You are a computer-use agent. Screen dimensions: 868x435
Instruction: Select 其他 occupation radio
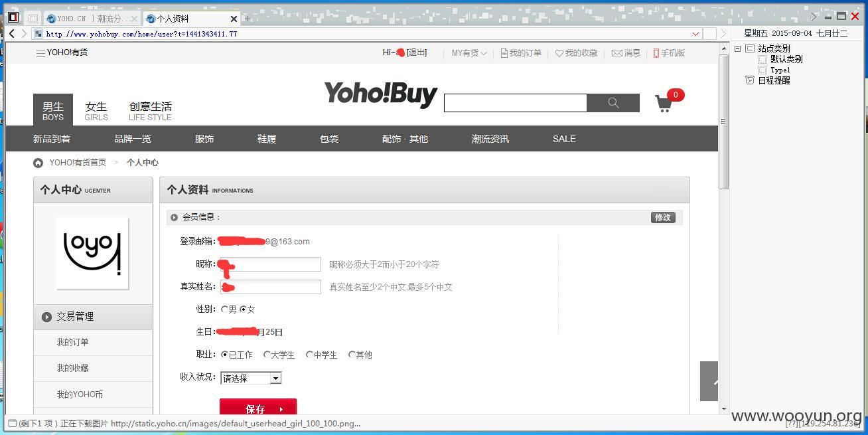(352, 355)
